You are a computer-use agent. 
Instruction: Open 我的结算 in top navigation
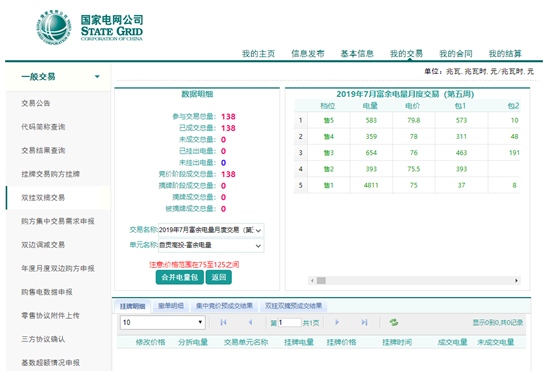point(505,54)
